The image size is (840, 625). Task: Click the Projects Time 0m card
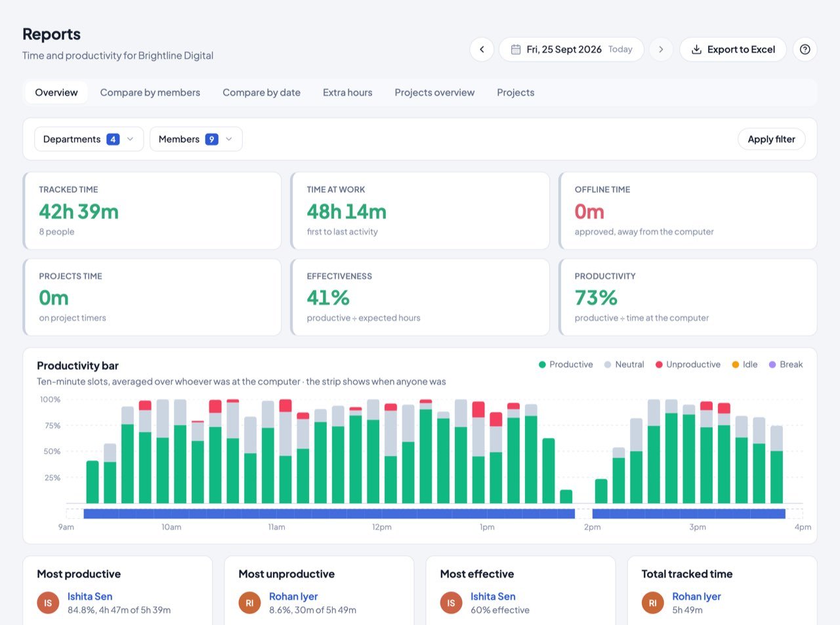pyautogui.click(x=152, y=297)
